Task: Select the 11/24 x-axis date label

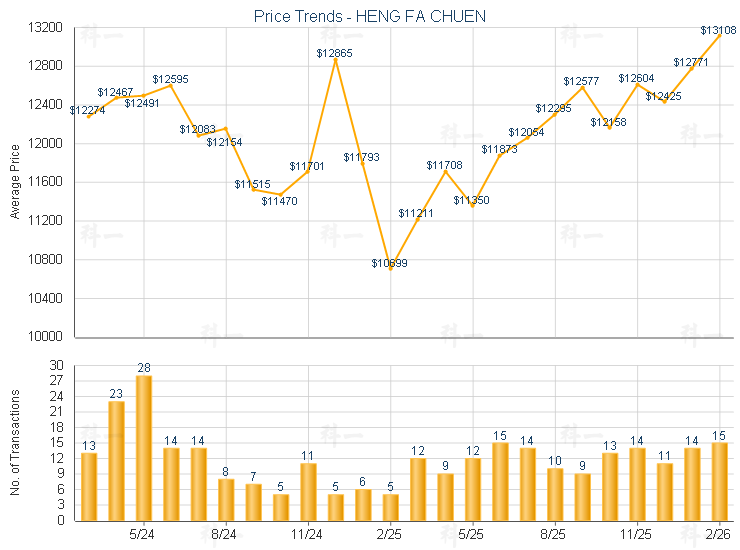Action: pos(308,535)
